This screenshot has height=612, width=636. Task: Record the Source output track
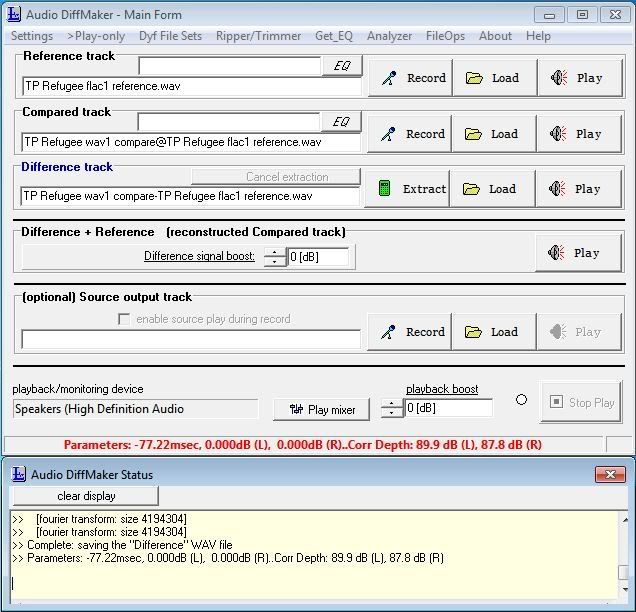pos(410,332)
